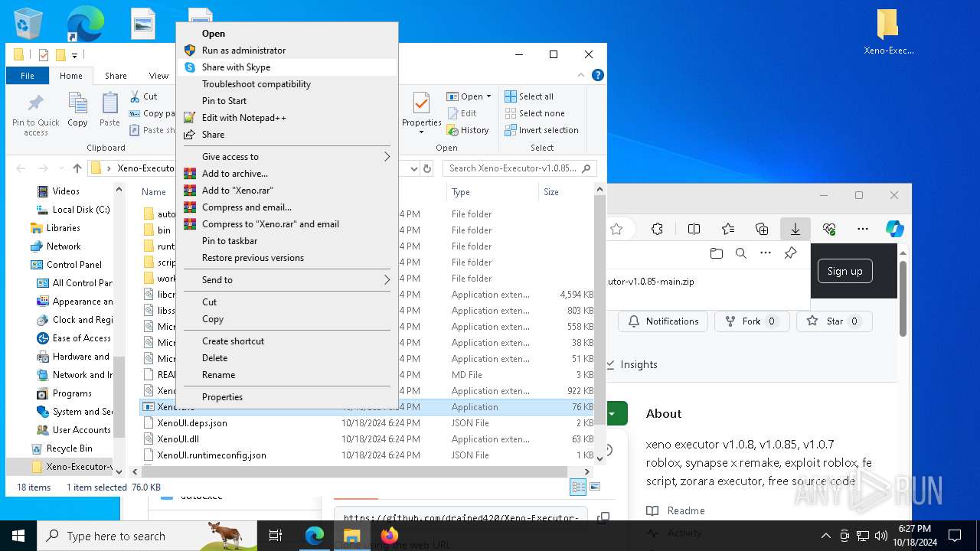Image resolution: width=980 pixels, height=551 pixels.
Task: Open downloads folder icon in Edge popup
Action: [x=717, y=253]
